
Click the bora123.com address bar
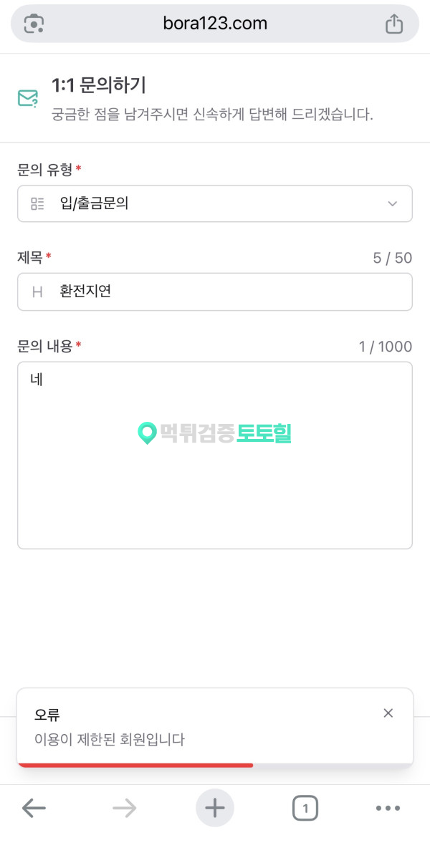click(214, 24)
